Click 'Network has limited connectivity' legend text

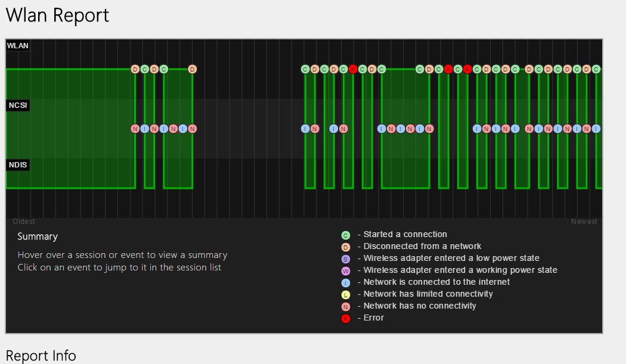428,294
